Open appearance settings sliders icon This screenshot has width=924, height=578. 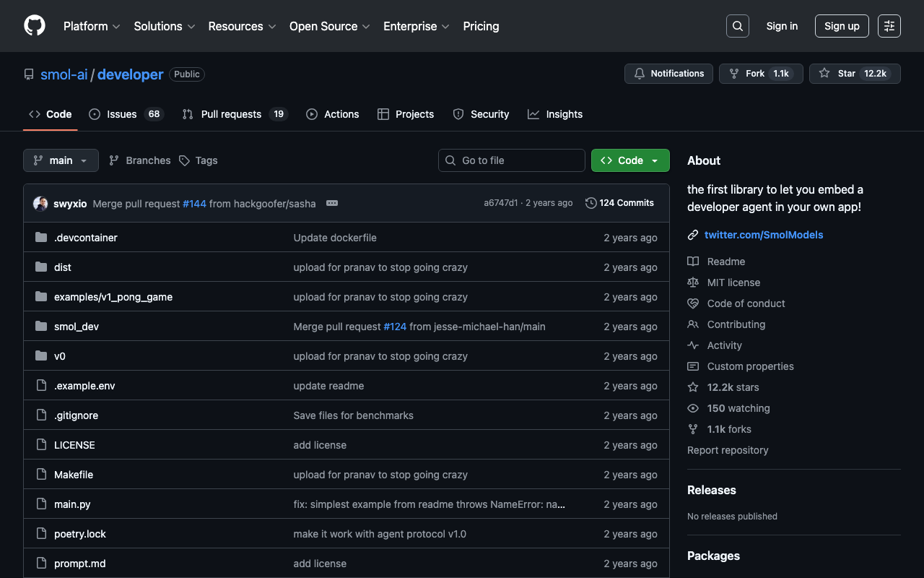pyautogui.click(x=889, y=26)
